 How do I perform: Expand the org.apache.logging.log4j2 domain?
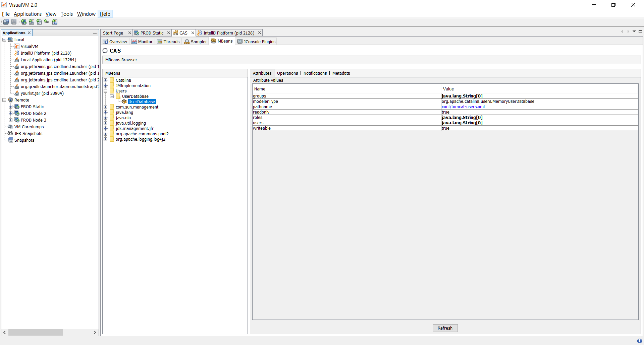click(106, 139)
